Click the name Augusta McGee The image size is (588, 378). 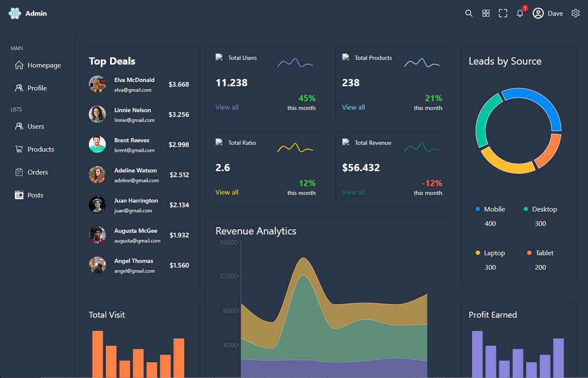[x=136, y=231]
